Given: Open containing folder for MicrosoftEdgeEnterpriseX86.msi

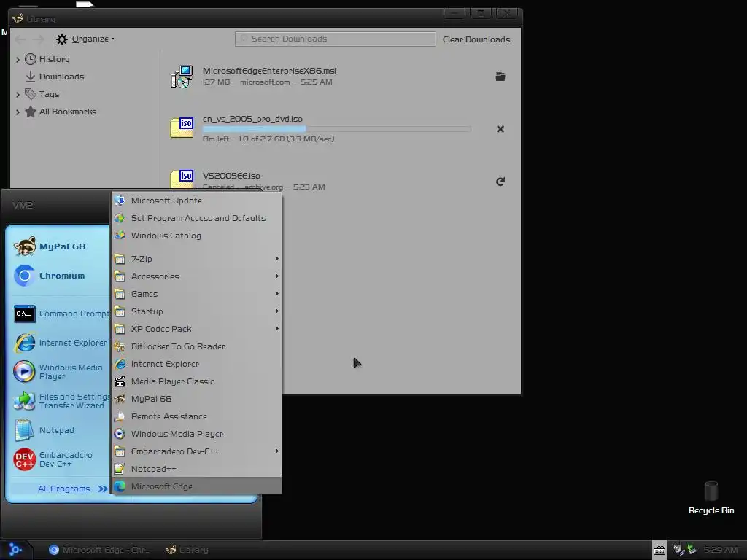Looking at the screenshot, I should [500, 76].
